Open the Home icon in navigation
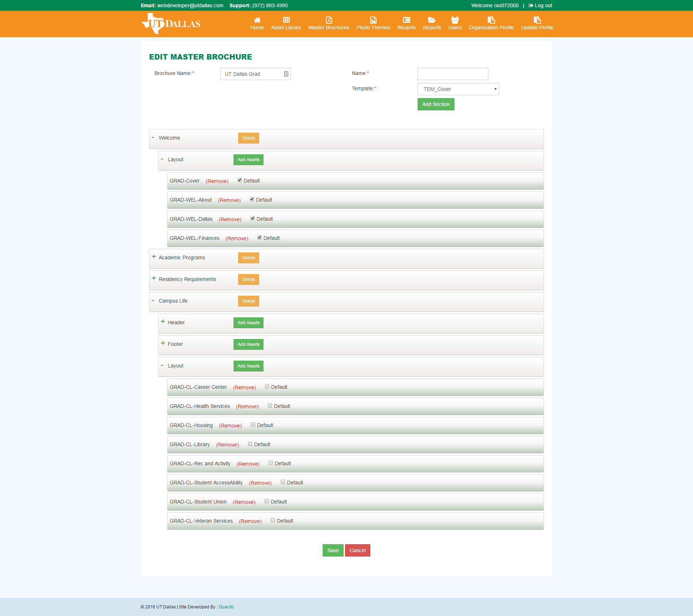The image size is (693, 616). pyautogui.click(x=257, y=20)
